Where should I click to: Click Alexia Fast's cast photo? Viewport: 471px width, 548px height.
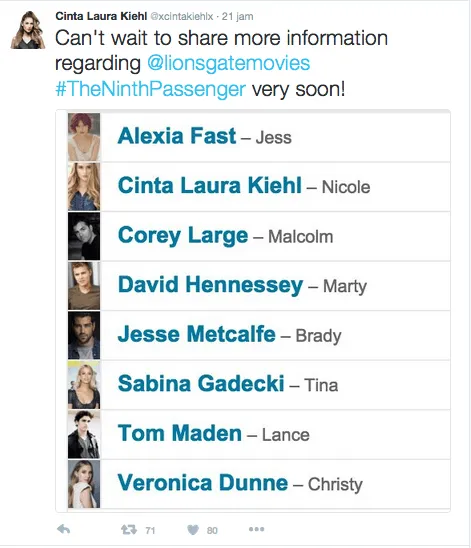84,137
